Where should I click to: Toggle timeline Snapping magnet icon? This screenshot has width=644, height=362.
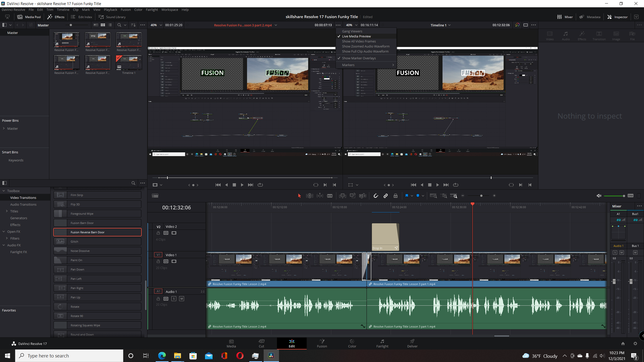(376, 196)
